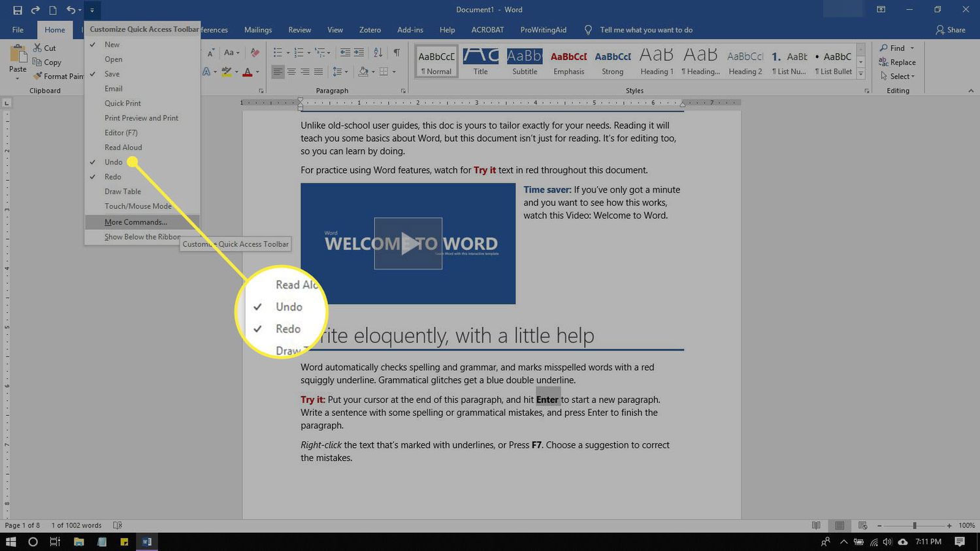
Task: Expand the Styles gallery More arrow
Action: click(861, 74)
